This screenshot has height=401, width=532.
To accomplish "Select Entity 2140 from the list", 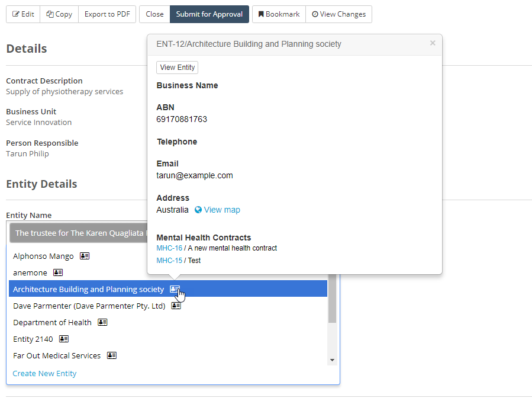I will 34,339.
